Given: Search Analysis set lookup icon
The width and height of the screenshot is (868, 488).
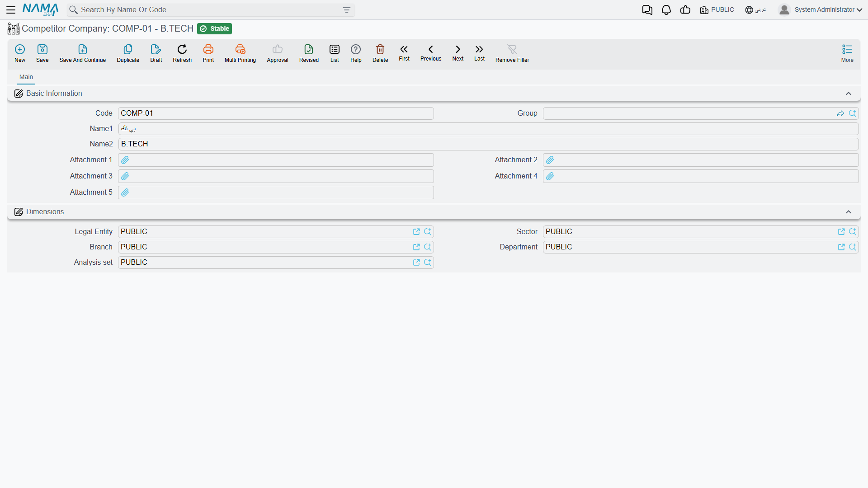Looking at the screenshot, I should tap(428, 263).
